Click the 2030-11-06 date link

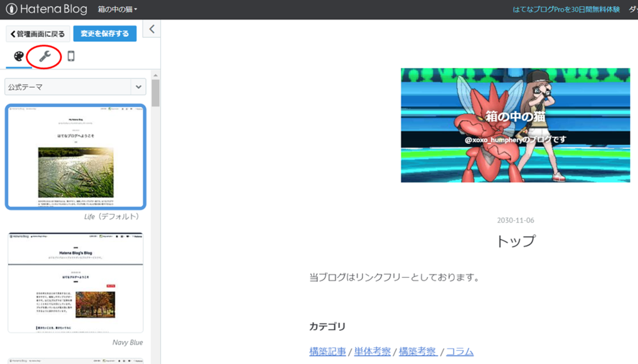pyautogui.click(x=515, y=220)
